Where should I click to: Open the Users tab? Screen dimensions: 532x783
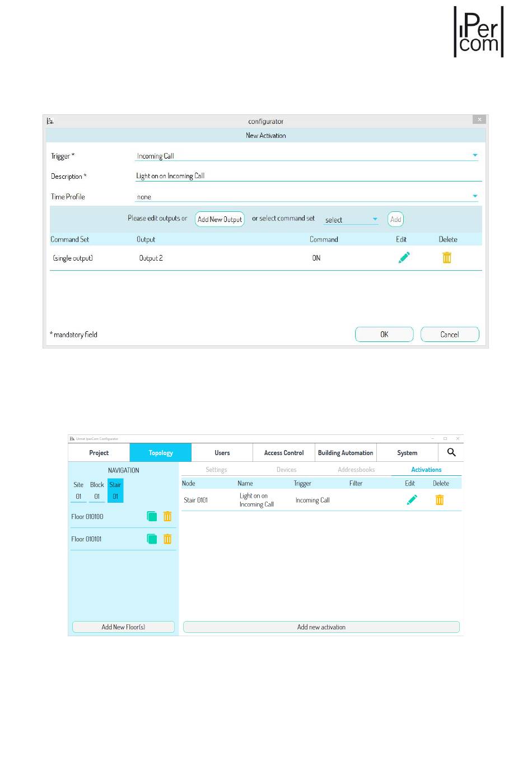point(222,453)
